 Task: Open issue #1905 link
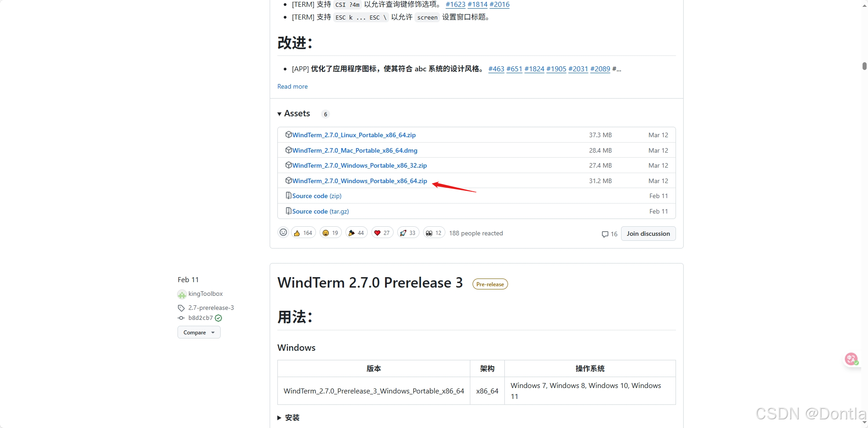tap(556, 69)
